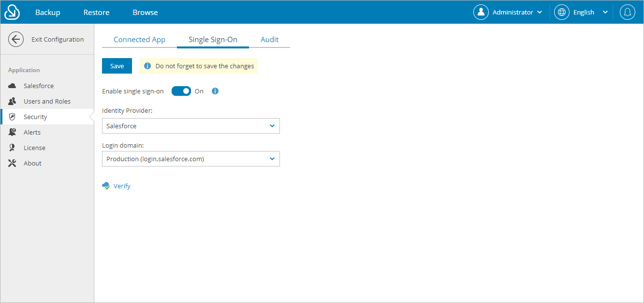Viewport: 644px width, 303px height.
Task: Open the Backup menu
Action: [48, 12]
